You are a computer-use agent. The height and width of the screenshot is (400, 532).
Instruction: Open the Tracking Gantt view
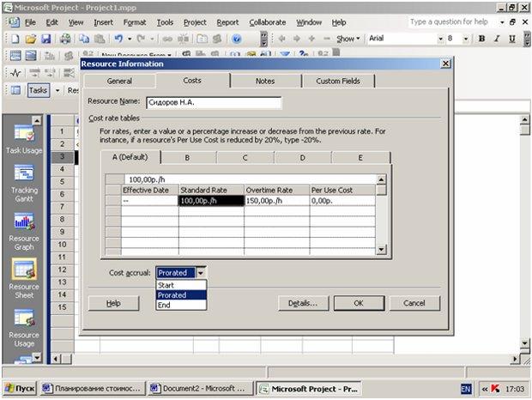[x=24, y=184]
